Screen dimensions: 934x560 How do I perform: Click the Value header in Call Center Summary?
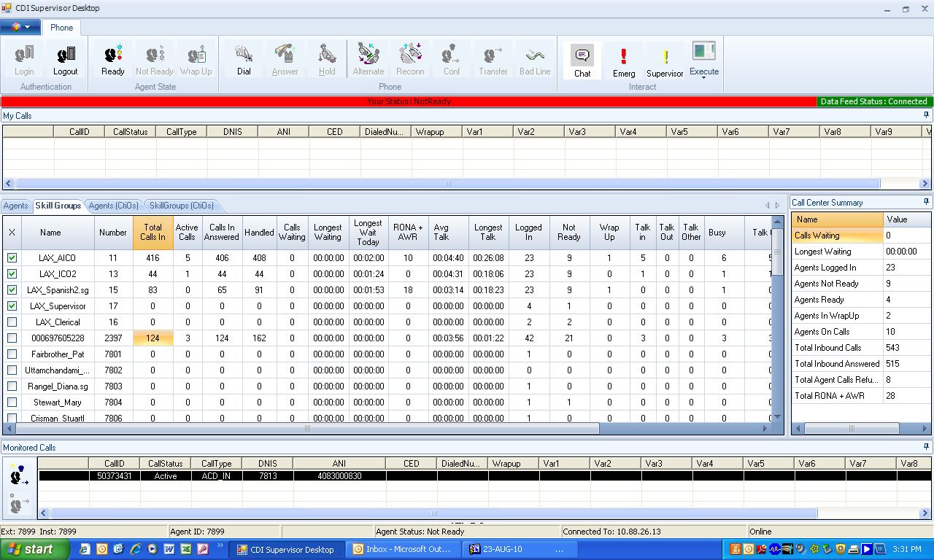(x=906, y=219)
